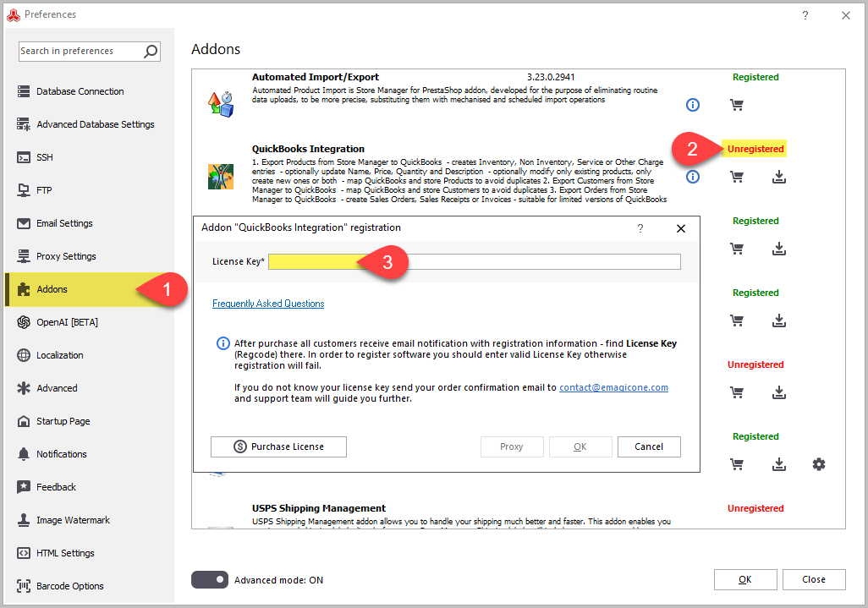The image size is (868, 608).
Task: Select the FTP icon in the sidebar
Action: 23,190
